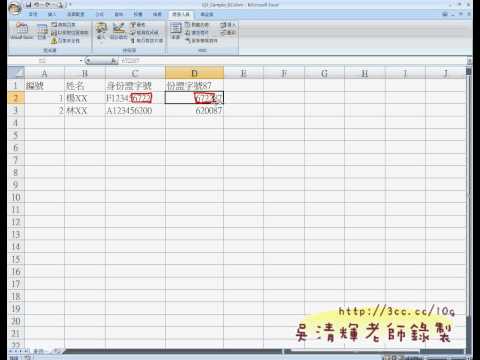Image resolution: width=480 pixels, height=360 pixels.
Task: Click Save in the Quick Access Toolbar
Action: point(29,5)
